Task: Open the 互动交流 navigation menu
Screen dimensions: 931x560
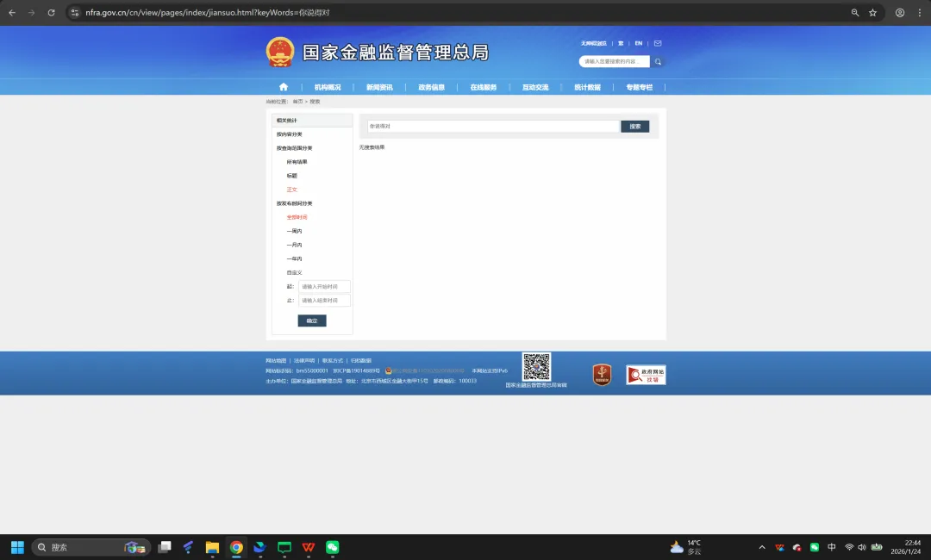Action: (535, 86)
